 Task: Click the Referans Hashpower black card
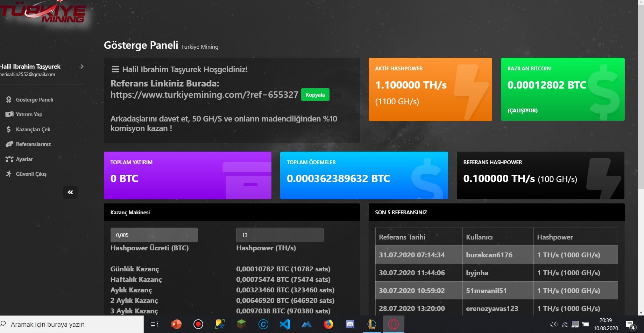click(540, 175)
